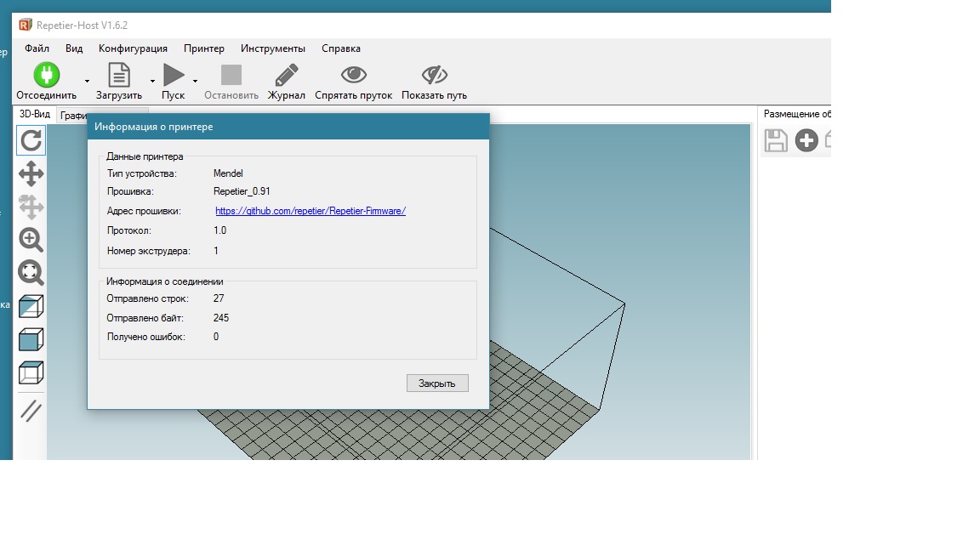
Task: Select the four-arrow move view tool
Action: pos(31,174)
